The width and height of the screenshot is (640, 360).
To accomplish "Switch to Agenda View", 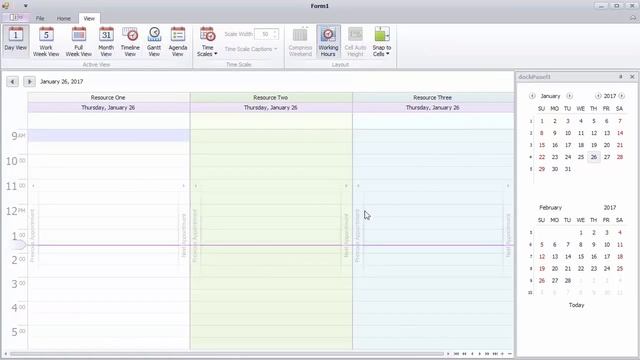I will (x=178, y=42).
